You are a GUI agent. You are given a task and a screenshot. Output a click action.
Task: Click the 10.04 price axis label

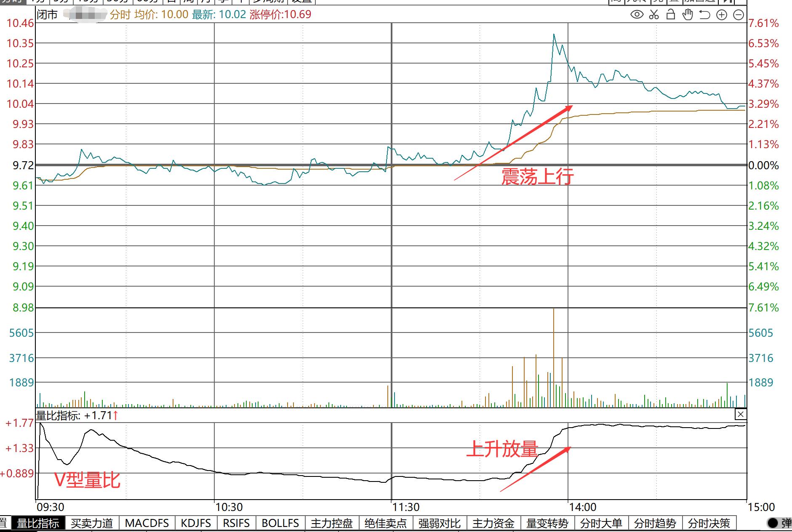point(20,104)
